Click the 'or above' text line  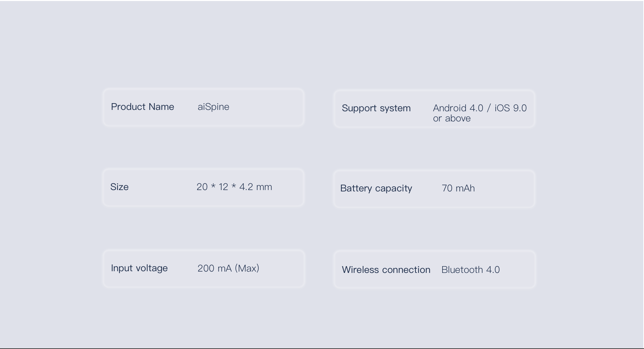pyautogui.click(x=452, y=118)
